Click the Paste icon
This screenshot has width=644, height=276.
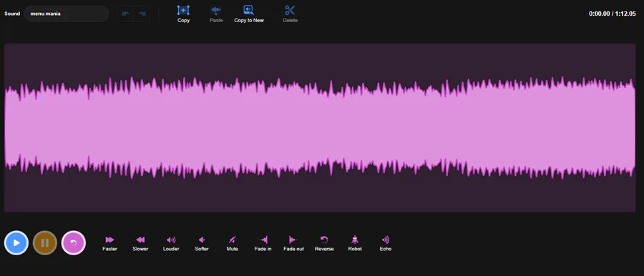216,10
